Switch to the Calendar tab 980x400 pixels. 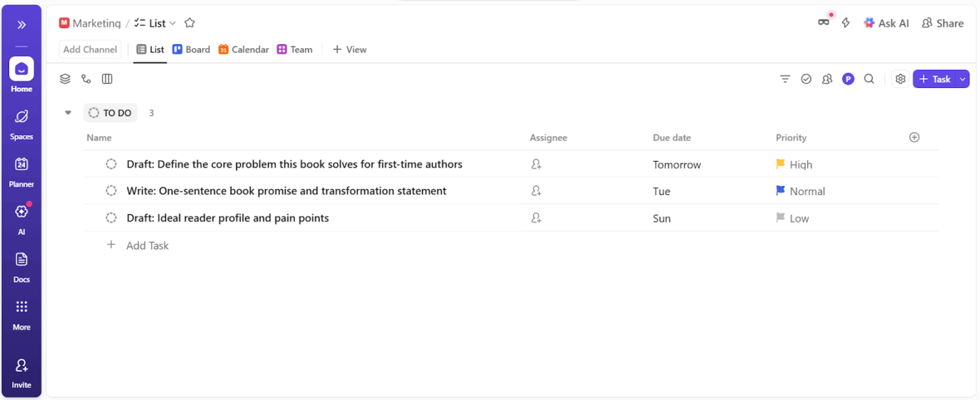244,50
